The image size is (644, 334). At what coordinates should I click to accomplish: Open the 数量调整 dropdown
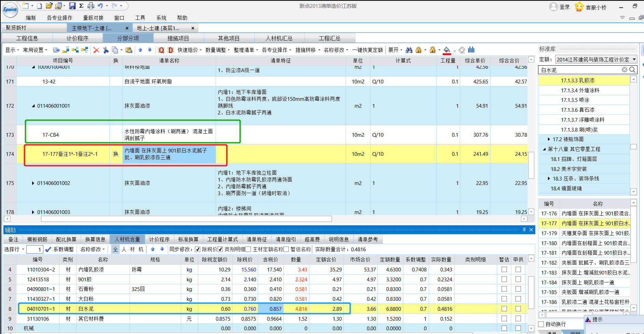217,50
